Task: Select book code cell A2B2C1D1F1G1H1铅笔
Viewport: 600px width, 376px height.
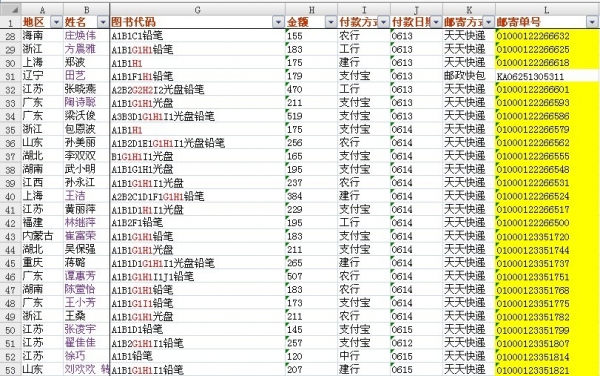Action: (x=197, y=196)
